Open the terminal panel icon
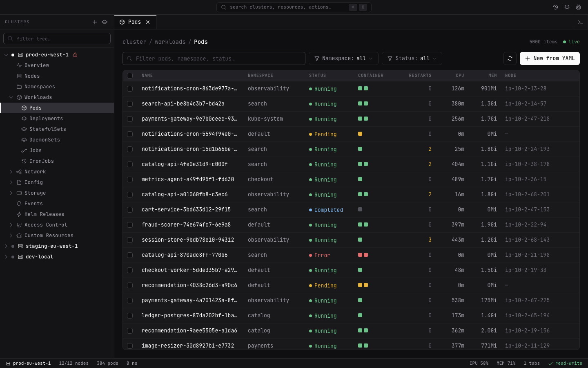 click(x=580, y=22)
